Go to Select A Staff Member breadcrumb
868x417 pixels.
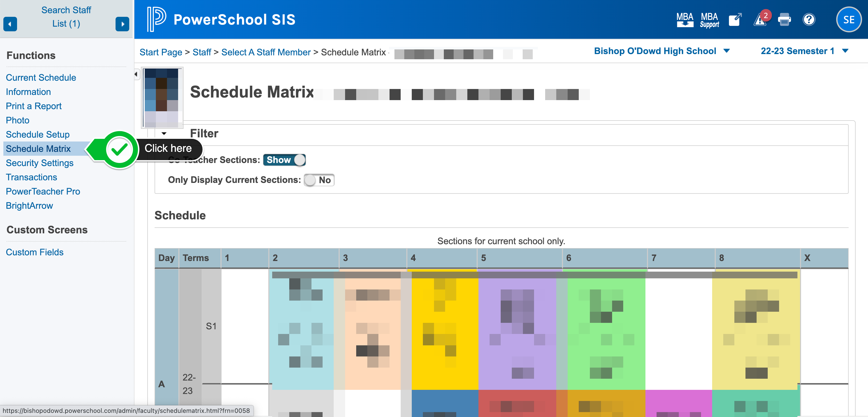coord(266,52)
